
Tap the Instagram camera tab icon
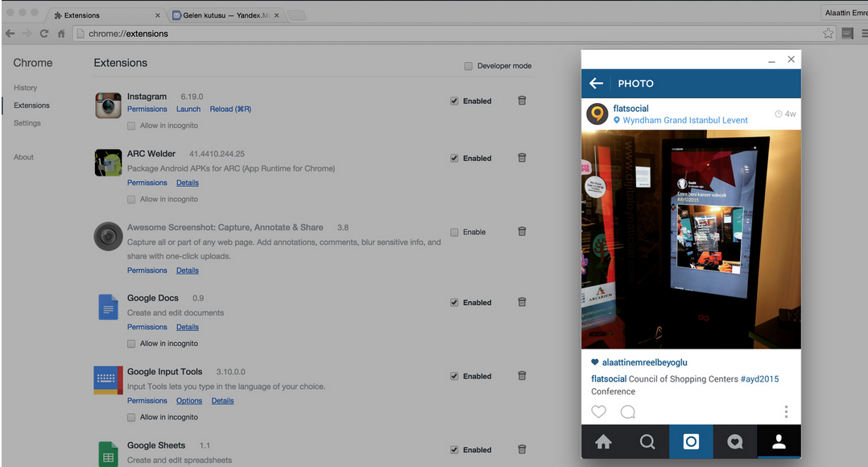[691, 441]
